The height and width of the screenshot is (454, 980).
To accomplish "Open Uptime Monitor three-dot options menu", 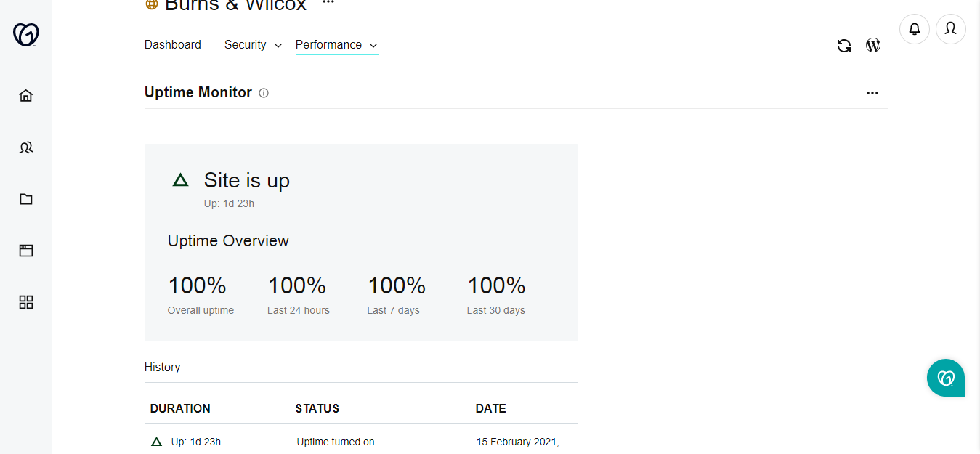I will point(872,93).
